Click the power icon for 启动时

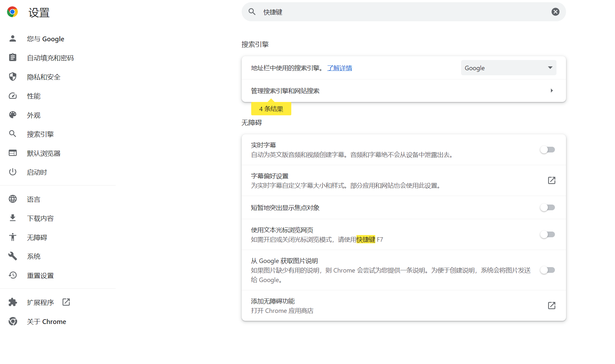(x=13, y=172)
